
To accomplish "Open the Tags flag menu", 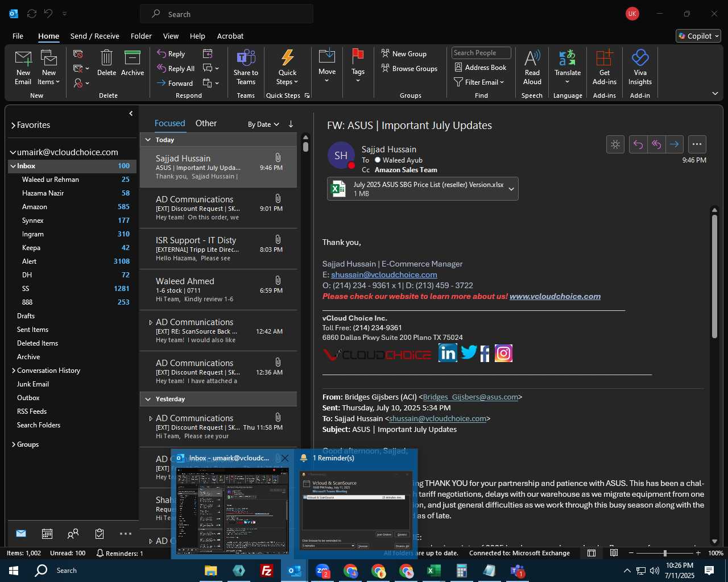I will 358,66.
